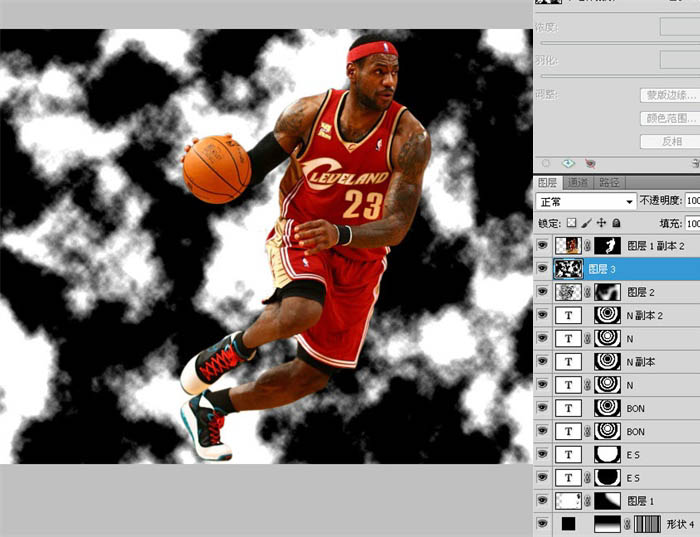Click the 填充 fill value field
The image size is (700, 537).
[x=692, y=223]
